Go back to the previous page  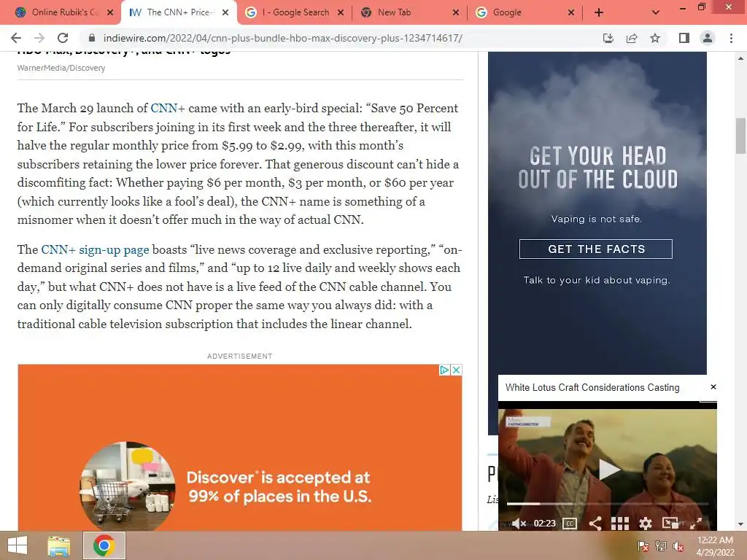coord(16,38)
